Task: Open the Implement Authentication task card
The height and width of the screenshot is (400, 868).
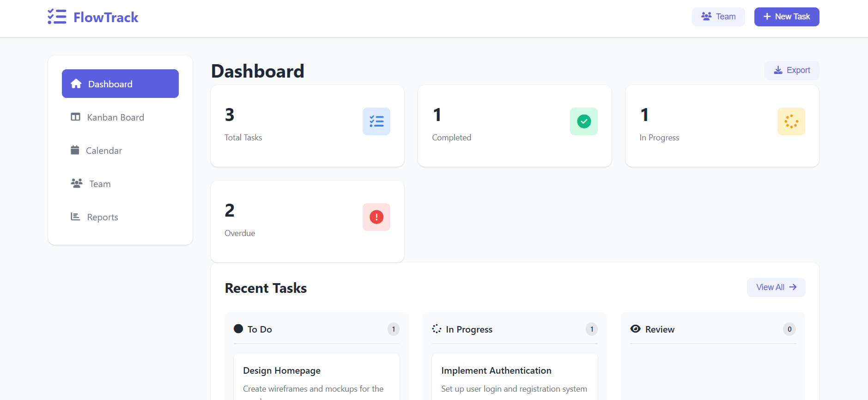Action: (x=514, y=376)
